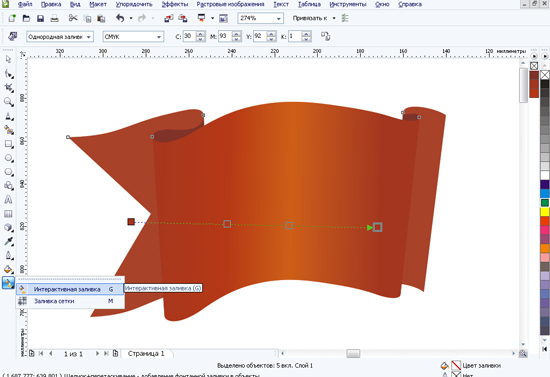Select the Ellipse tool
Screen dimensions: 550x377
[x=8, y=158]
